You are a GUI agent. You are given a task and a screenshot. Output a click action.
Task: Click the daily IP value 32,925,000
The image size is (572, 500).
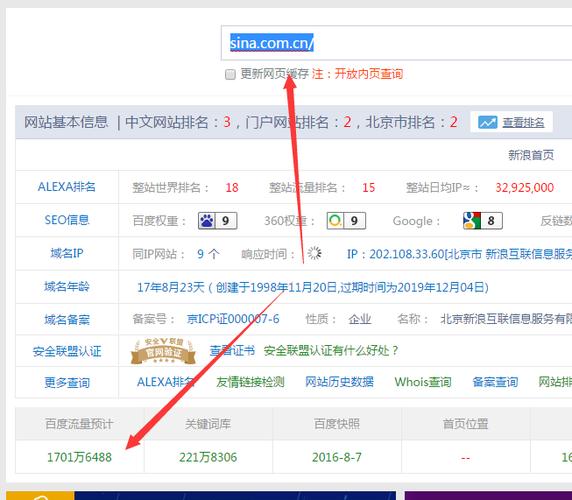coord(525,188)
